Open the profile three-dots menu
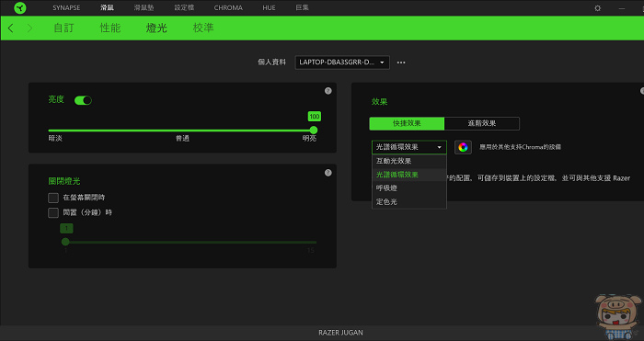The height and width of the screenshot is (341, 644). click(x=401, y=63)
